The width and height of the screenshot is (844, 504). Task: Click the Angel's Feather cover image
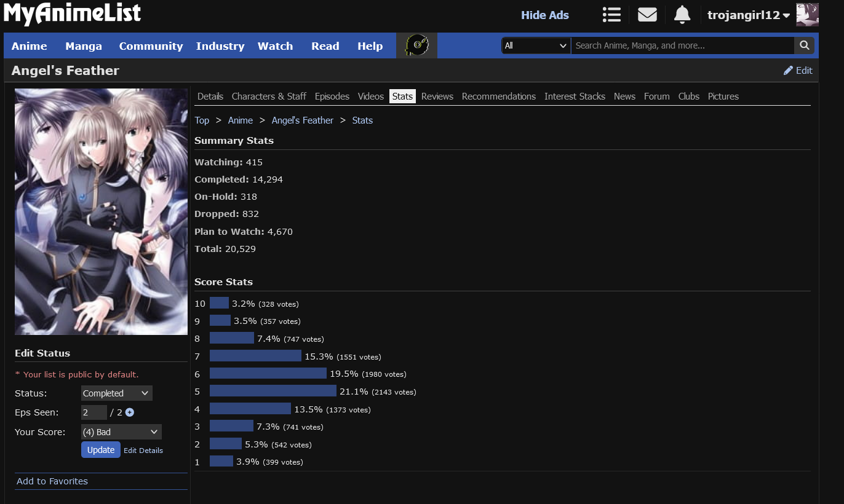tap(101, 211)
